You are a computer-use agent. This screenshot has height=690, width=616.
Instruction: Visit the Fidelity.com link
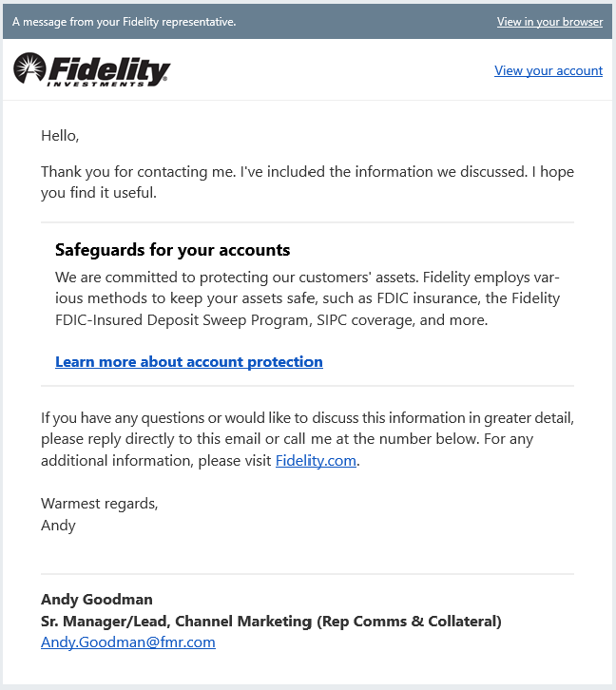point(316,460)
